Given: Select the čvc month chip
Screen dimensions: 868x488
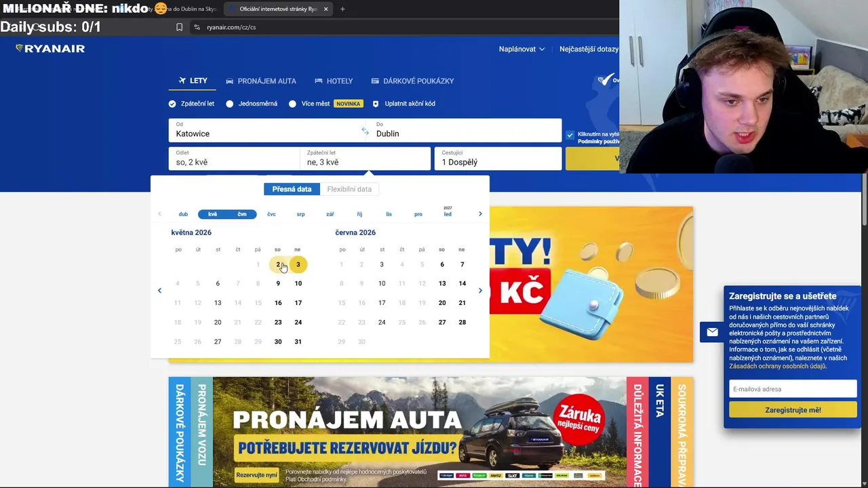Looking at the screenshot, I should (x=271, y=214).
